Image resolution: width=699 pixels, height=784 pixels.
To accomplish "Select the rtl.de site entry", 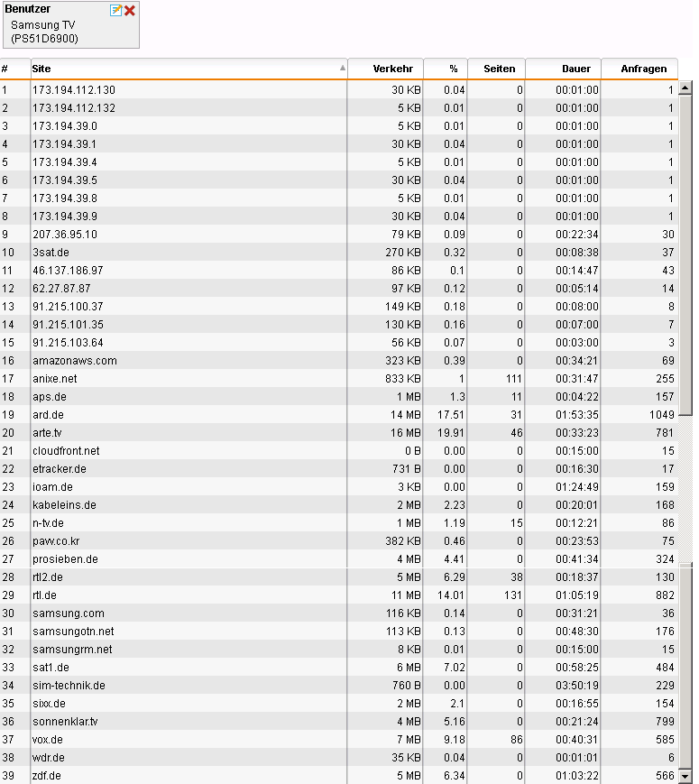I will tap(44, 595).
